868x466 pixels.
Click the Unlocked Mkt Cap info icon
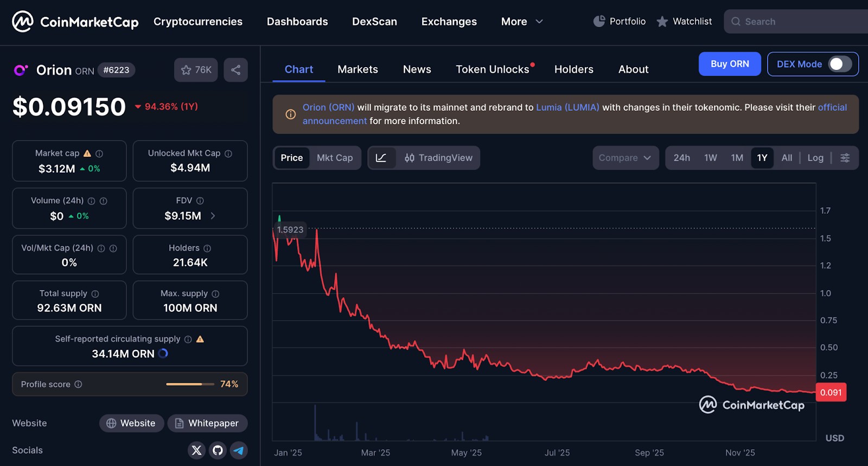[x=228, y=154]
